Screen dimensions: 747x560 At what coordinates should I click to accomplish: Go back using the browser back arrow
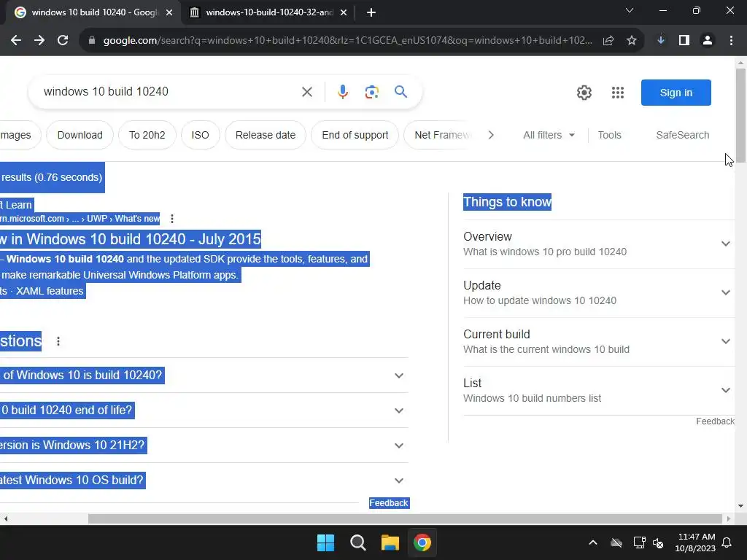click(x=16, y=41)
